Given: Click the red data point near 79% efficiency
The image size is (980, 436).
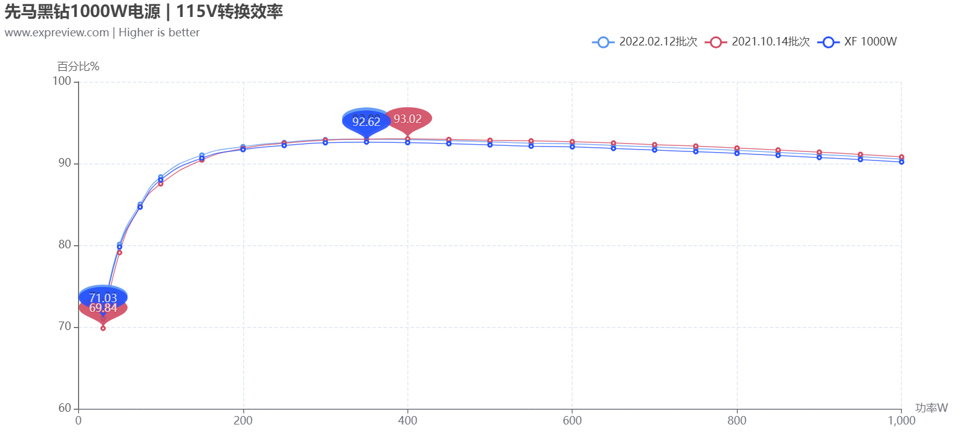Looking at the screenshot, I should click(119, 253).
